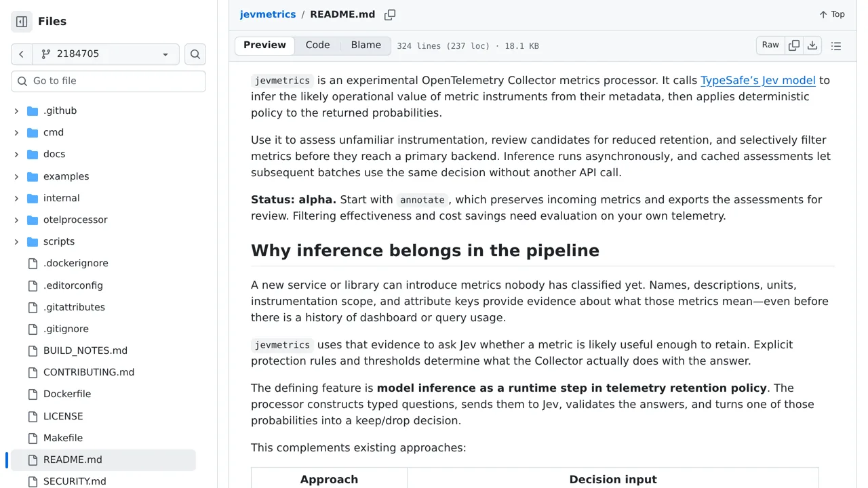Screen dimensions: 868x488
Task: Switch to the Blame tab
Action: click(366, 45)
